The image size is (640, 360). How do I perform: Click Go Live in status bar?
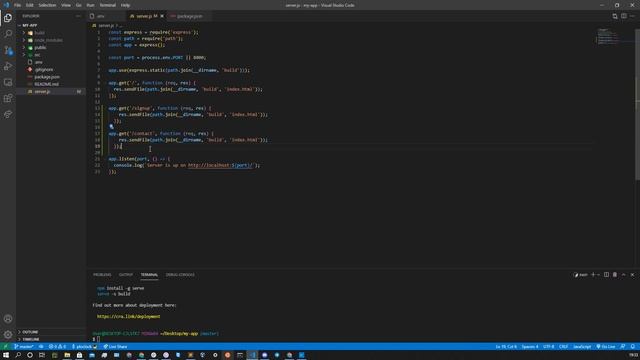[x=606, y=347]
